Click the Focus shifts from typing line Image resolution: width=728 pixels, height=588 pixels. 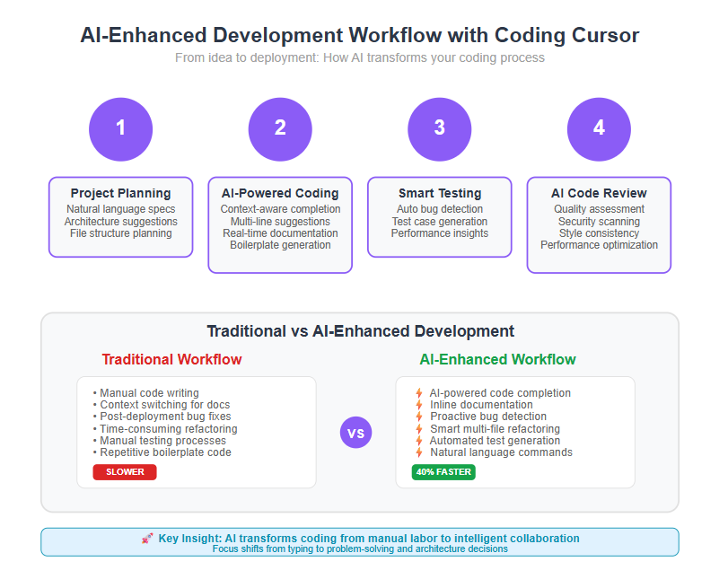(360, 549)
